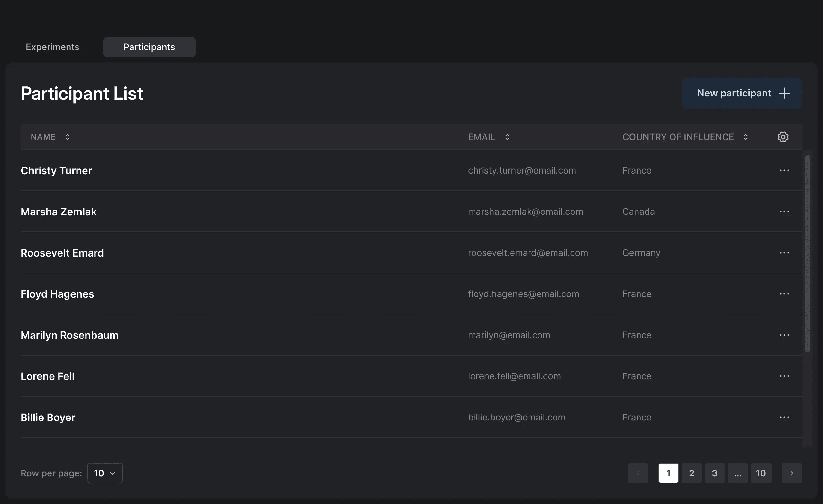Open more options for Lorene Feil

pos(784,376)
